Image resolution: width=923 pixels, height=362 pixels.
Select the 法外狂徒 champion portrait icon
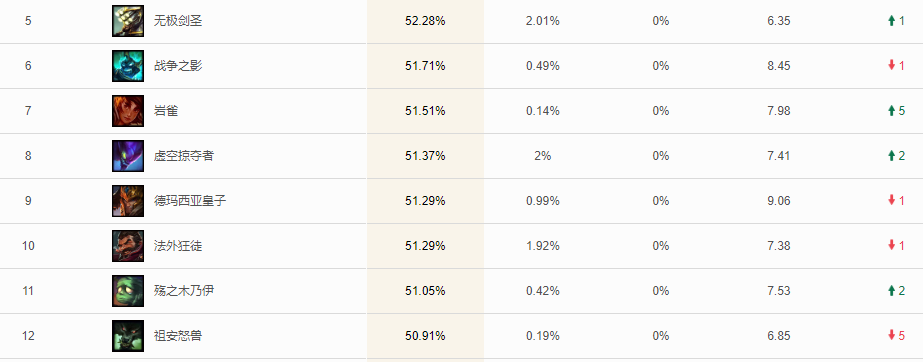click(128, 245)
